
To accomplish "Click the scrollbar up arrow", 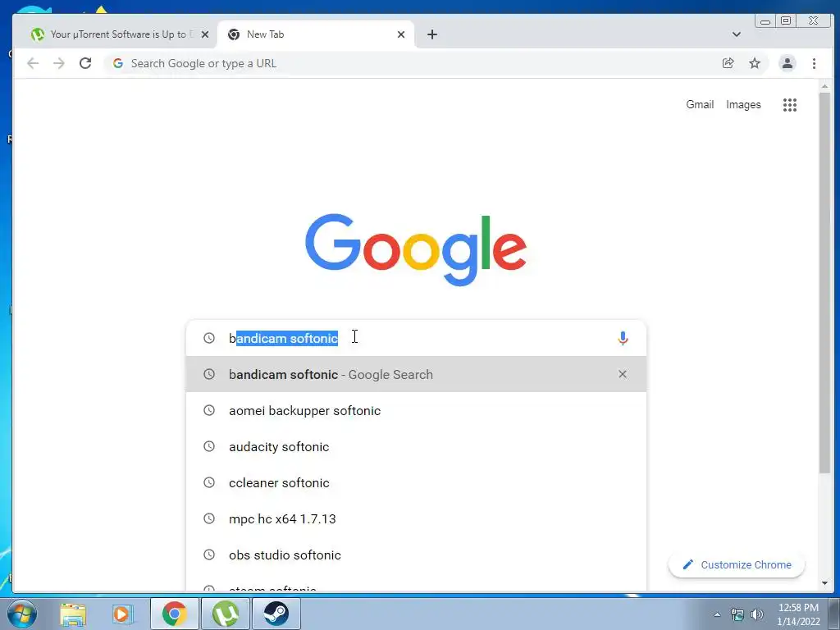I will [x=824, y=86].
